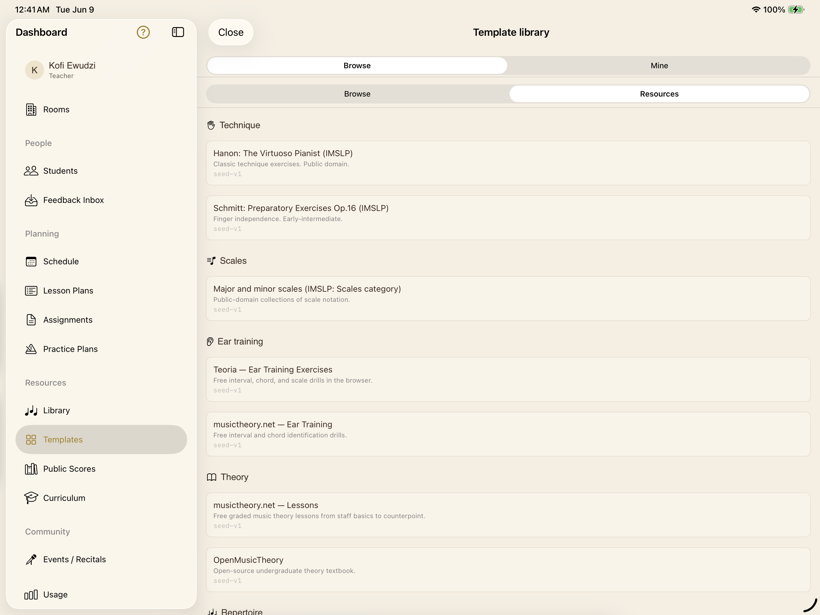Open the help question mark icon
The image size is (820, 615).
point(143,32)
